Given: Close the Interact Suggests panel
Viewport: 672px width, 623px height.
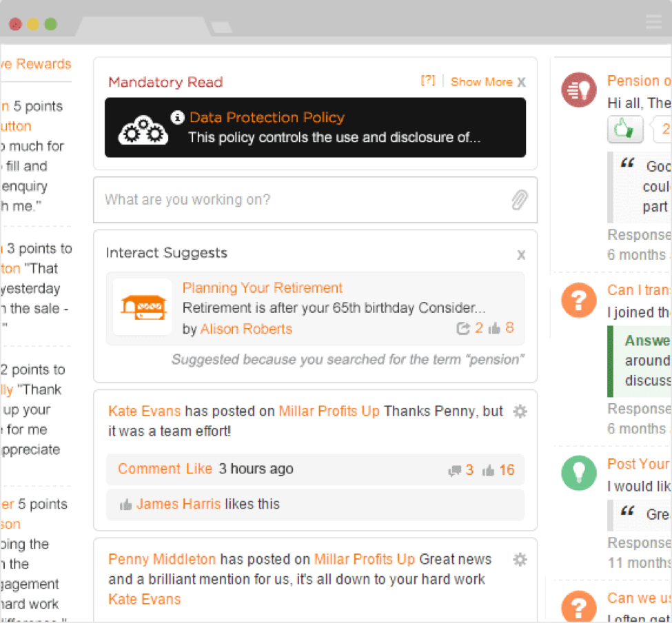Looking at the screenshot, I should click(x=521, y=255).
